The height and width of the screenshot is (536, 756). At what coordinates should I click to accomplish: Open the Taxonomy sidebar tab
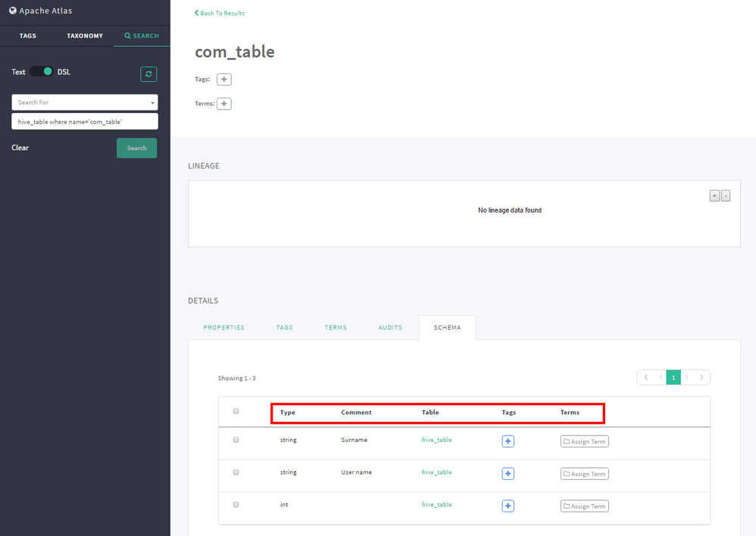[x=85, y=36]
